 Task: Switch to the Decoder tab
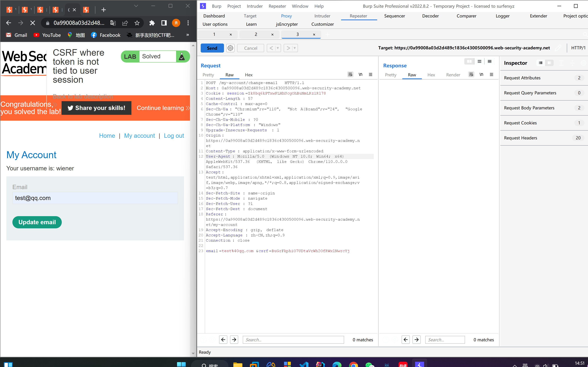430,16
